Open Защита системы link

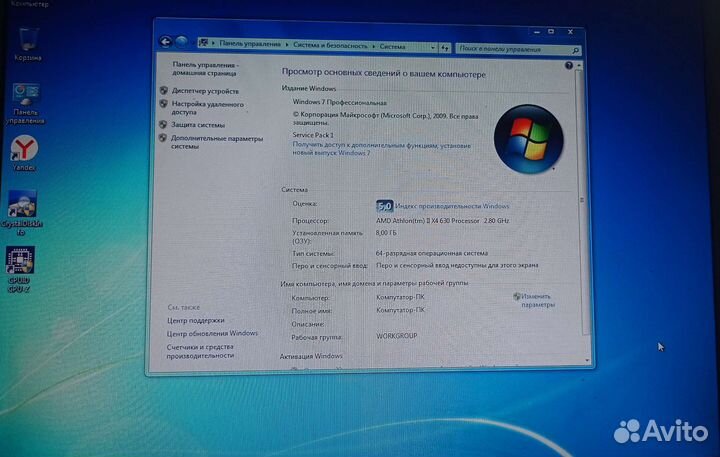point(198,124)
